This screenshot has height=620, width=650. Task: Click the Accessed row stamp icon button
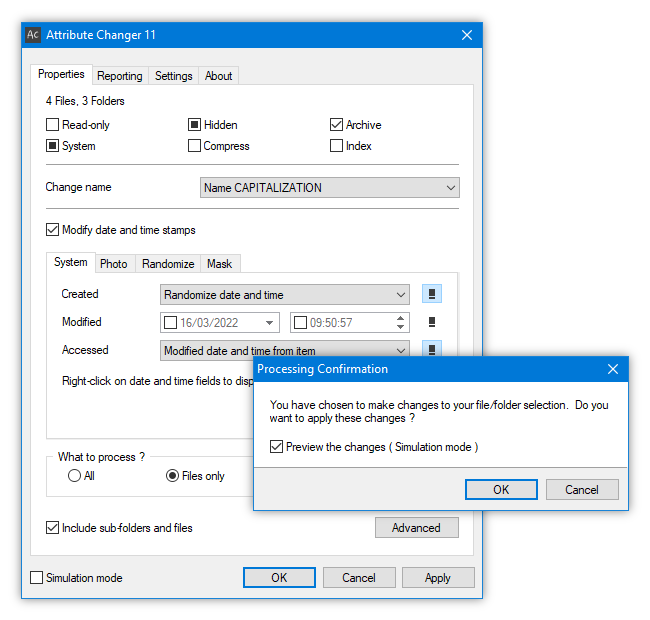coord(432,349)
